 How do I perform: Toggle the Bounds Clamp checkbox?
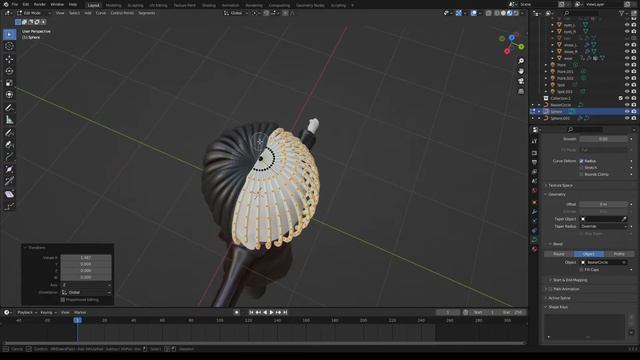pyautogui.click(x=581, y=174)
